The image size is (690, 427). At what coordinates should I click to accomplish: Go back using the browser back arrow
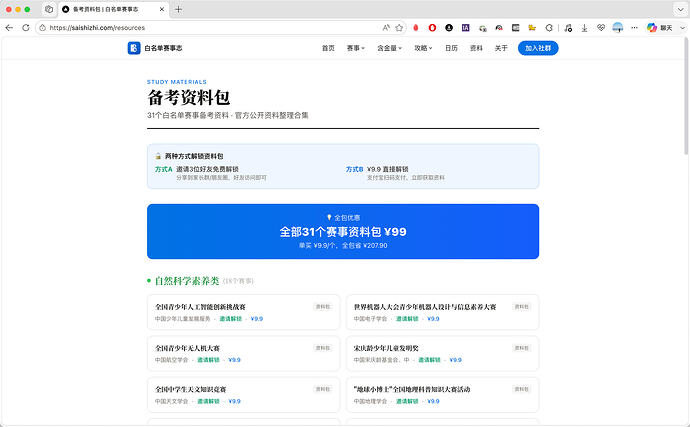click(x=9, y=28)
